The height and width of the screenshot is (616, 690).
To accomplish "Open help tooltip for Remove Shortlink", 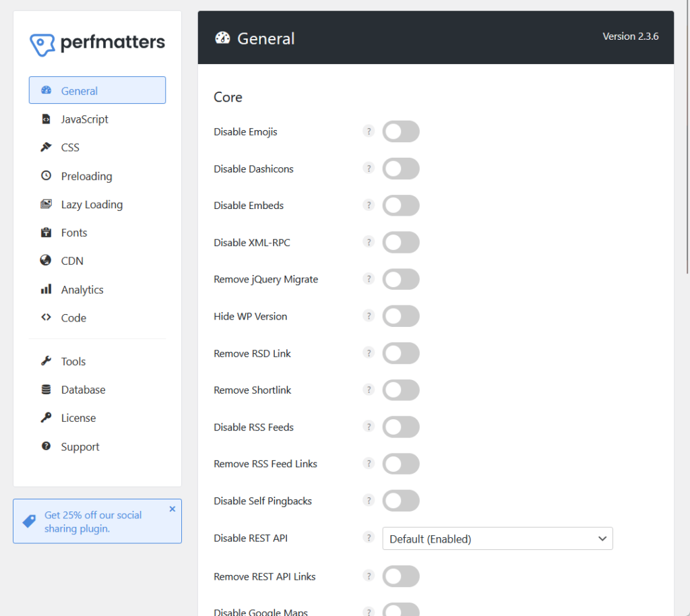I will tap(369, 390).
